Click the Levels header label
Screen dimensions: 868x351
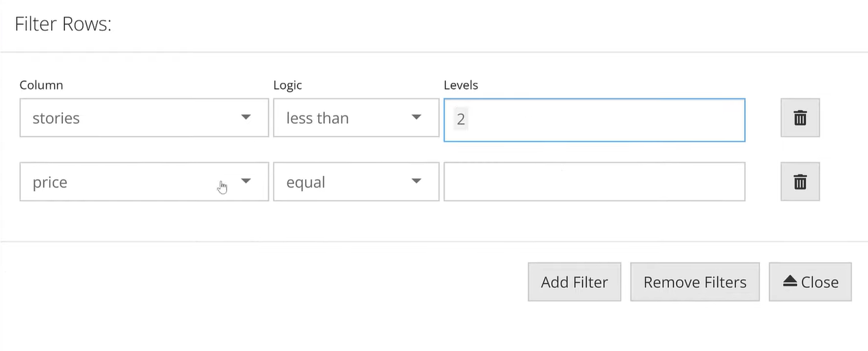pos(461,86)
